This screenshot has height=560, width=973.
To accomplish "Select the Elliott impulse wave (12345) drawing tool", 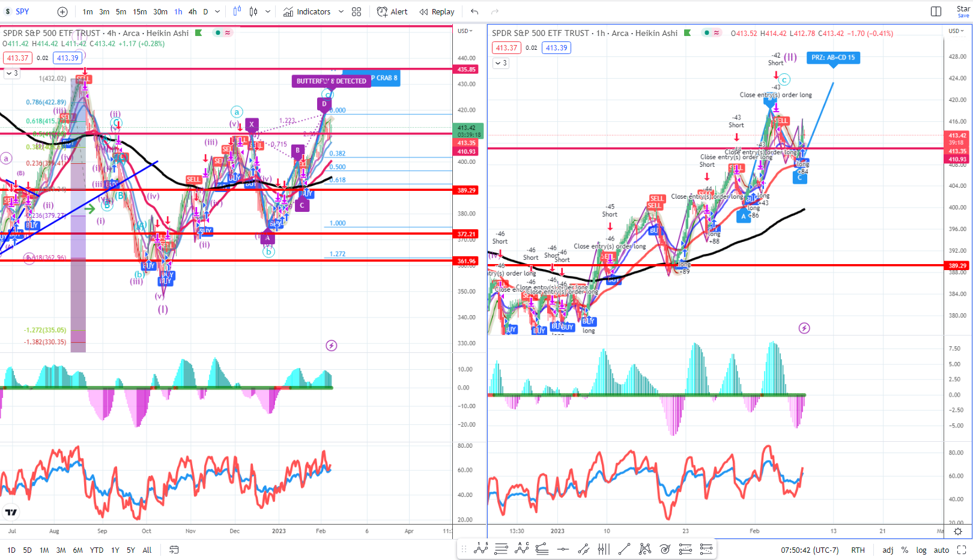I will 481,549.
